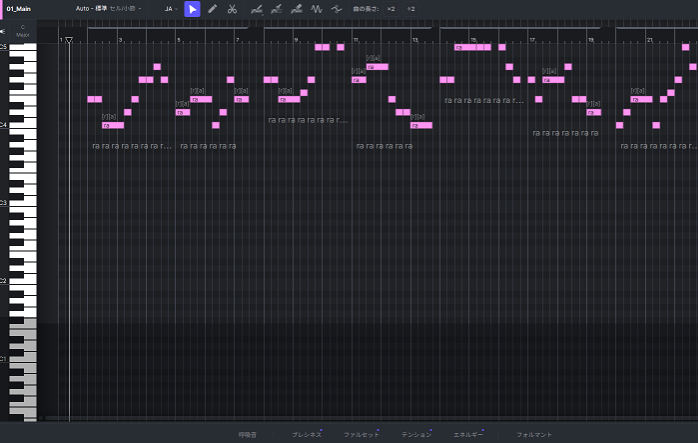
Task: Open the フォルマント parameter tab
Action: click(534, 435)
